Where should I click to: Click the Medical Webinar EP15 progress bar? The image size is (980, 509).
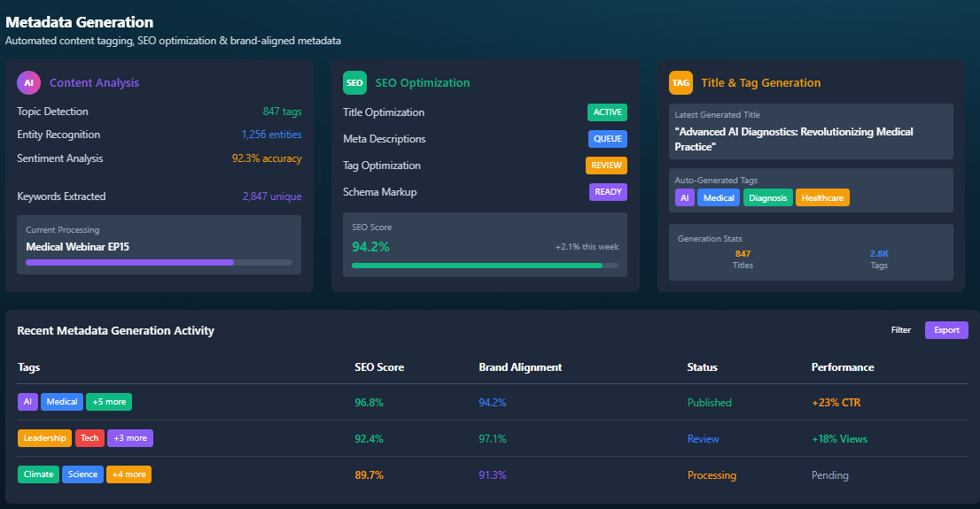click(x=159, y=262)
